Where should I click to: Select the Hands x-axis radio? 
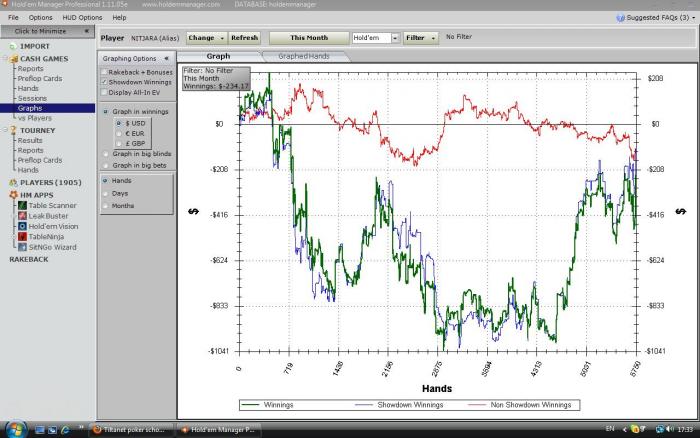click(x=105, y=180)
